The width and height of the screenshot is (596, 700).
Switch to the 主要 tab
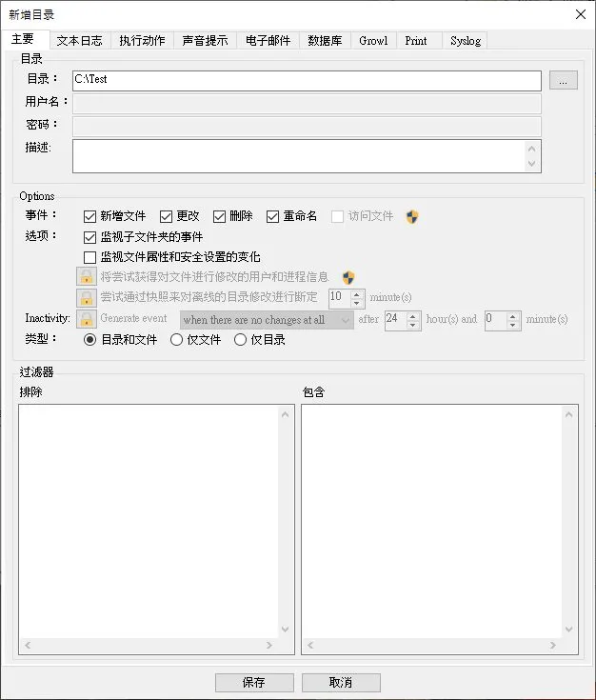25,39
